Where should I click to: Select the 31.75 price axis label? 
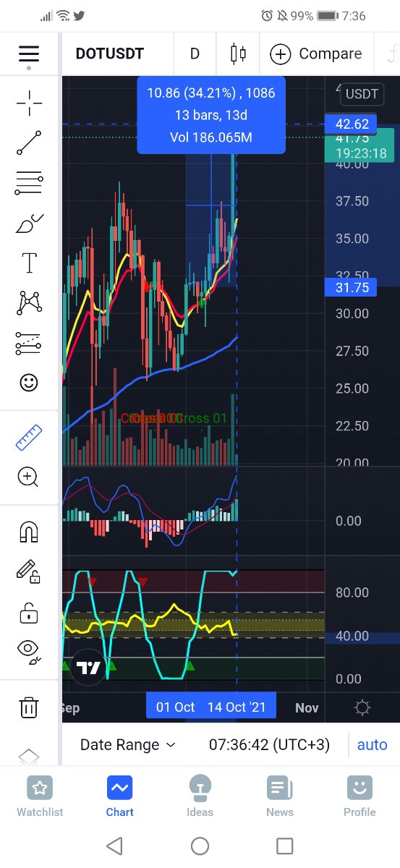click(352, 288)
